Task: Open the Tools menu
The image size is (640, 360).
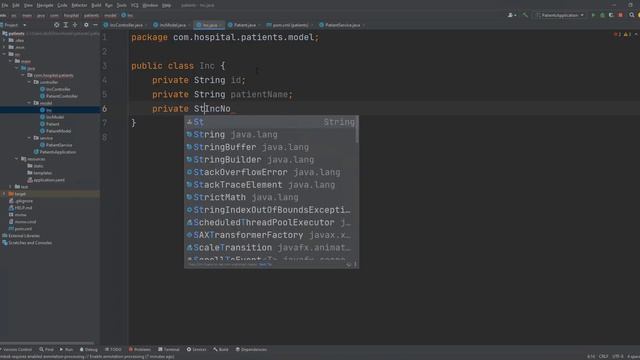Action: tap(122, 5)
